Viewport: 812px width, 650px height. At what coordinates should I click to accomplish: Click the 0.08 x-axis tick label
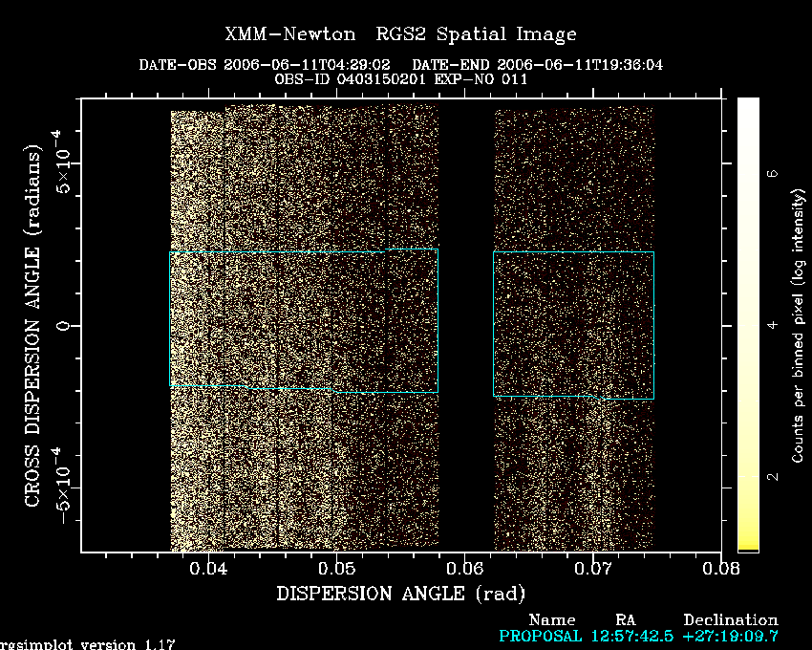[721, 569]
